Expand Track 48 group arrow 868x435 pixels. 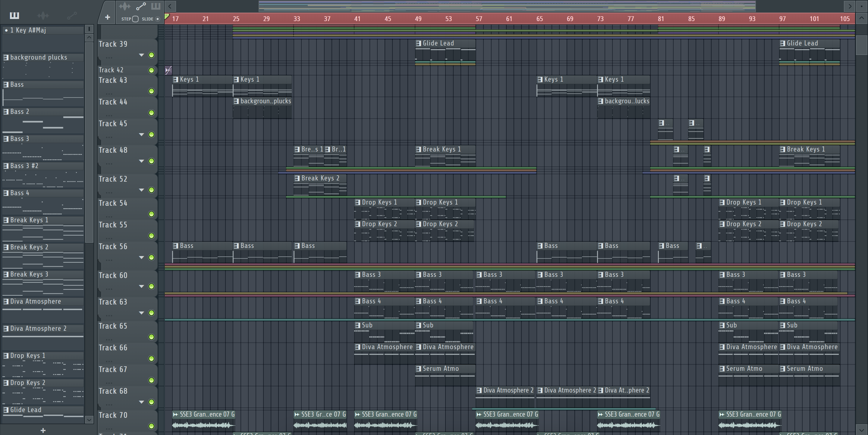[x=142, y=161]
